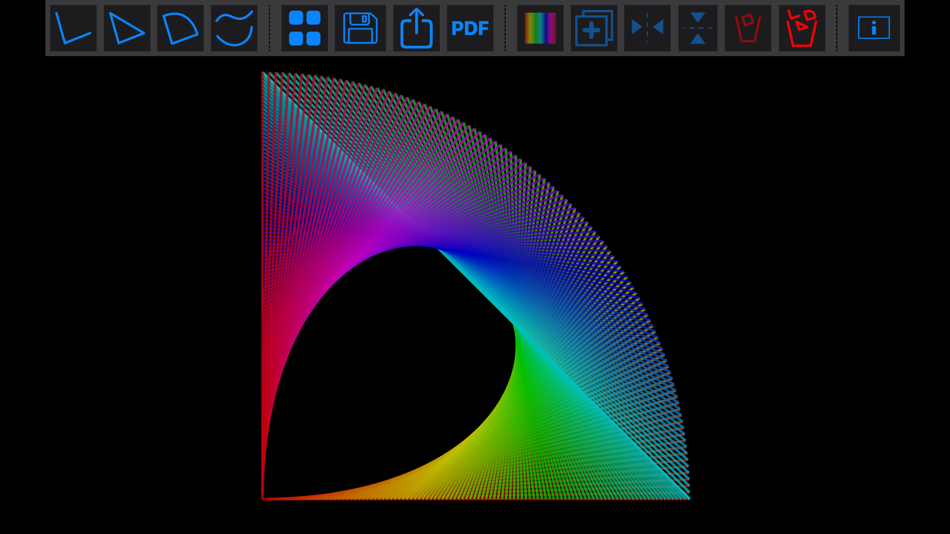This screenshot has width=950, height=534.
Task: Share the artwork via share icon
Action: [416, 28]
